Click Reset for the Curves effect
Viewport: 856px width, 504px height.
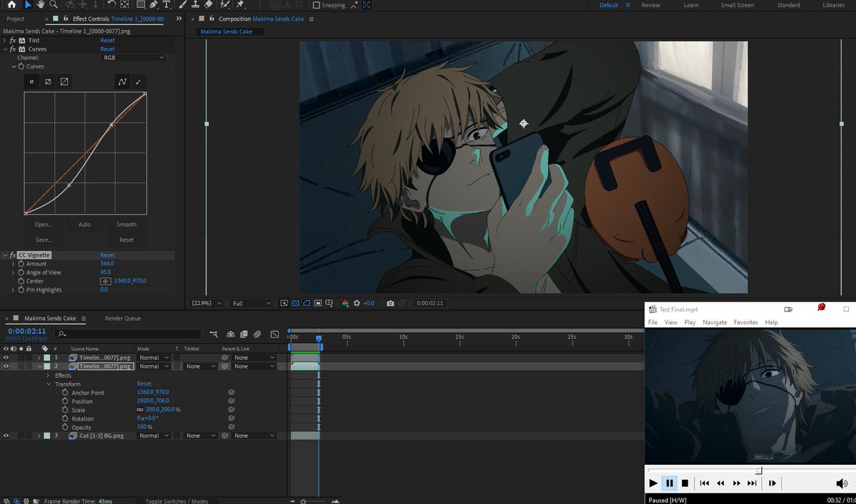point(107,49)
